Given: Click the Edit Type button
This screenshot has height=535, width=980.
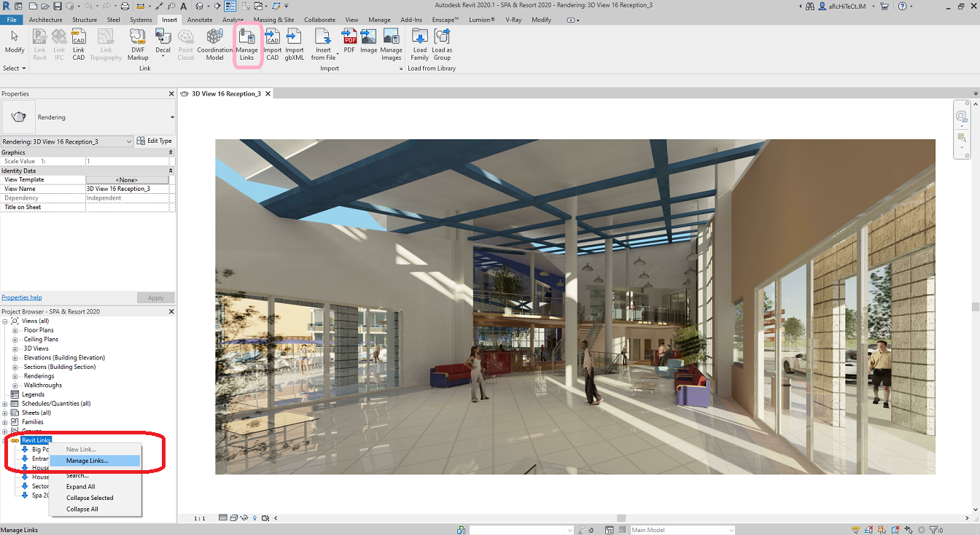Looking at the screenshot, I should pos(155,141).
